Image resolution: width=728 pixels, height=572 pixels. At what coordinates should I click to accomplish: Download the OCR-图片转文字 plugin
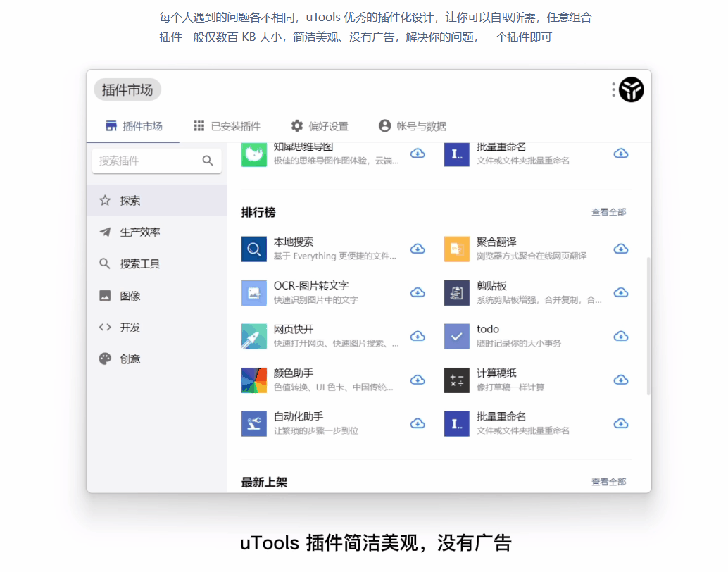418,293
